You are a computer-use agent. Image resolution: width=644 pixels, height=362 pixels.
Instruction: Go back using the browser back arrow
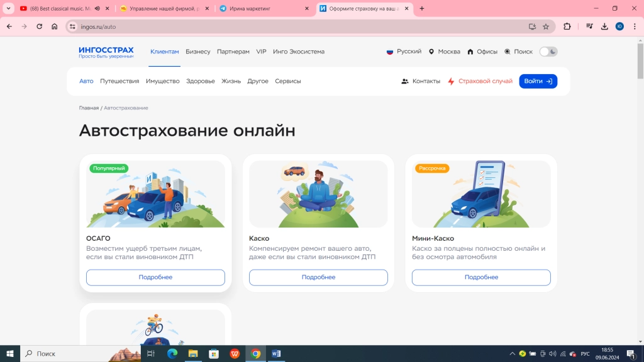(x=9, y=26)
